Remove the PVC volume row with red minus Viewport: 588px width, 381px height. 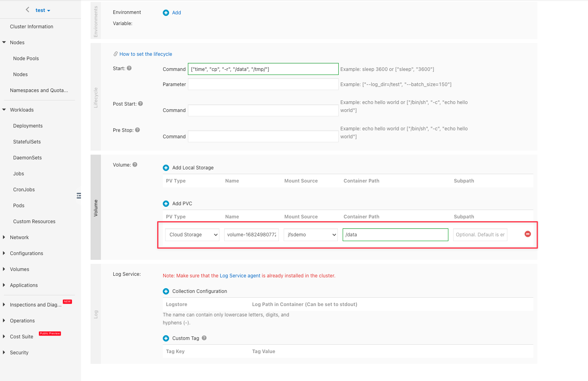click(x=527, y=234)
